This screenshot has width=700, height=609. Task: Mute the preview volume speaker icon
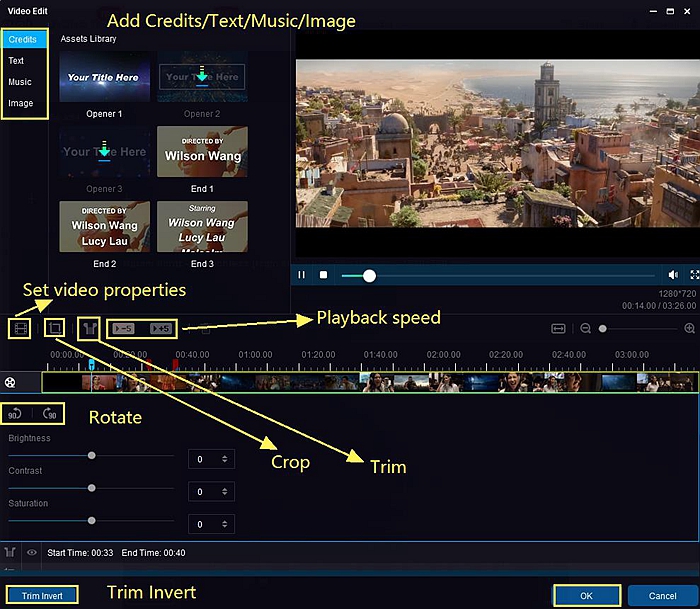click(673, 275)
